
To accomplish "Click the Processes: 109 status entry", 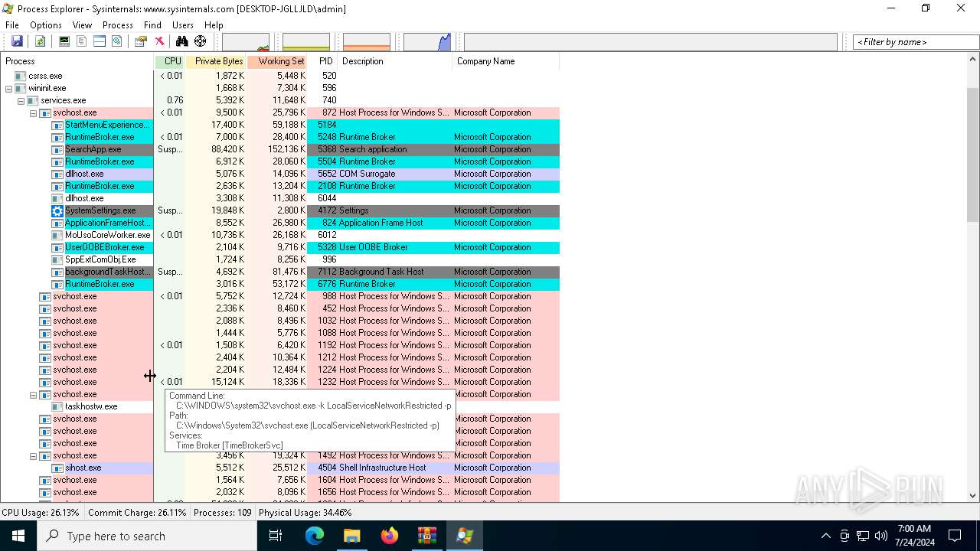I will point(223,513).
